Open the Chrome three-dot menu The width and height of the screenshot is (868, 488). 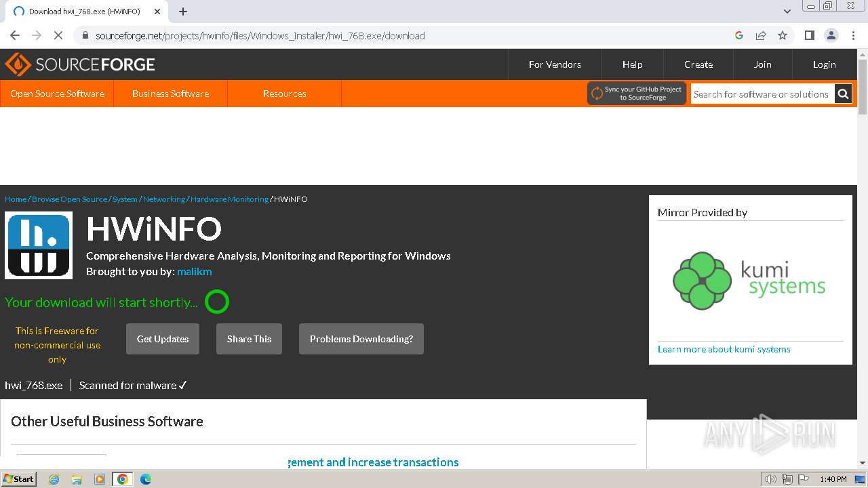tap(852, 35)
